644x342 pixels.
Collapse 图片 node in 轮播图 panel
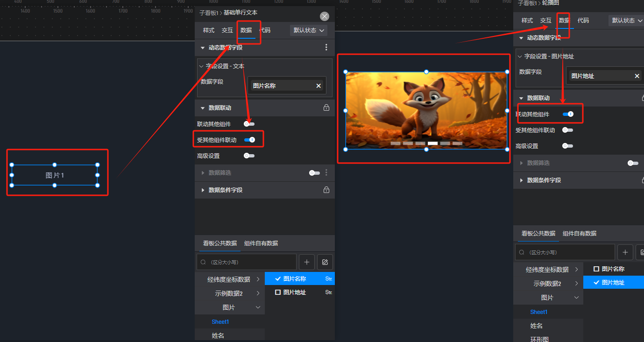tap(576, 298)
